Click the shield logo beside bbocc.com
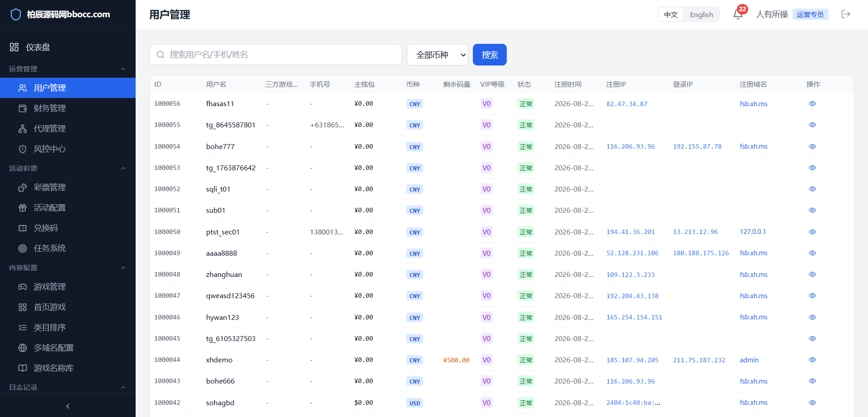The width and height of the screenshot is (868, 417). (x=16, y=14)
